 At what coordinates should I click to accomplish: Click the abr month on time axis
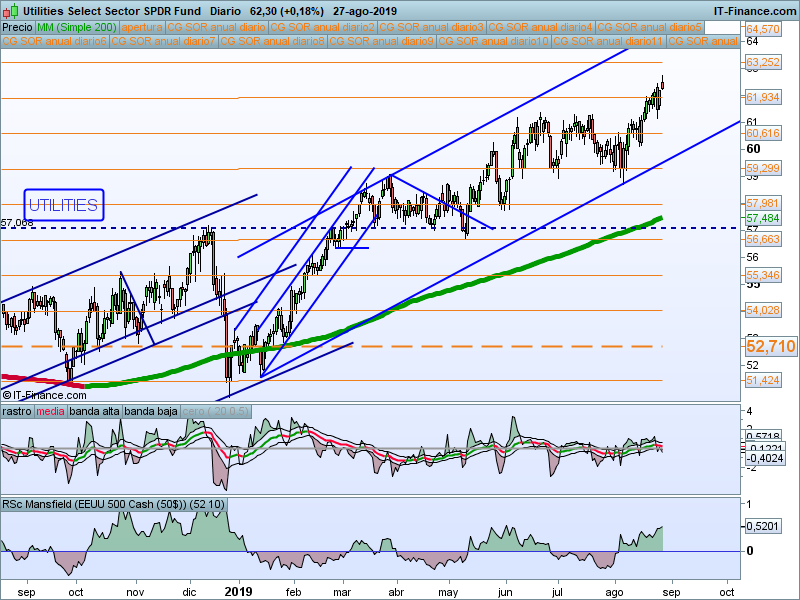tap(396, 592)
